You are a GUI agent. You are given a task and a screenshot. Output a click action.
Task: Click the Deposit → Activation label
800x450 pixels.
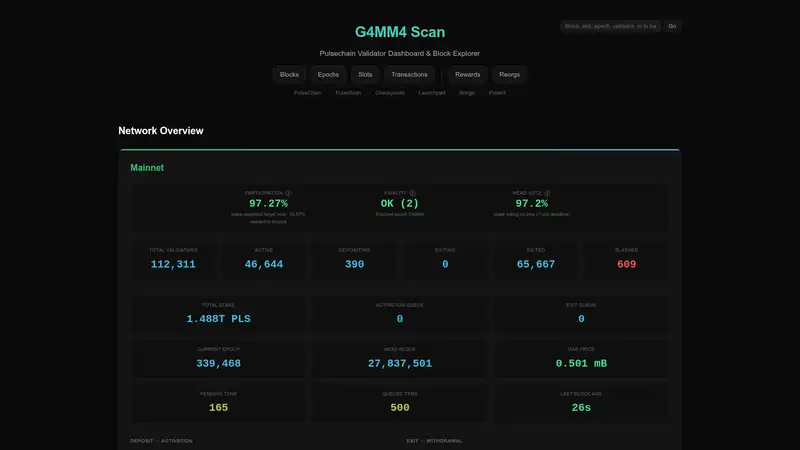pos(161,441)
